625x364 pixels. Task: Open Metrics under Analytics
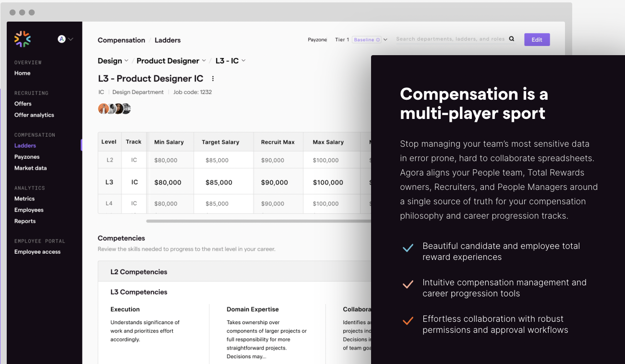(x=24, y=199)
